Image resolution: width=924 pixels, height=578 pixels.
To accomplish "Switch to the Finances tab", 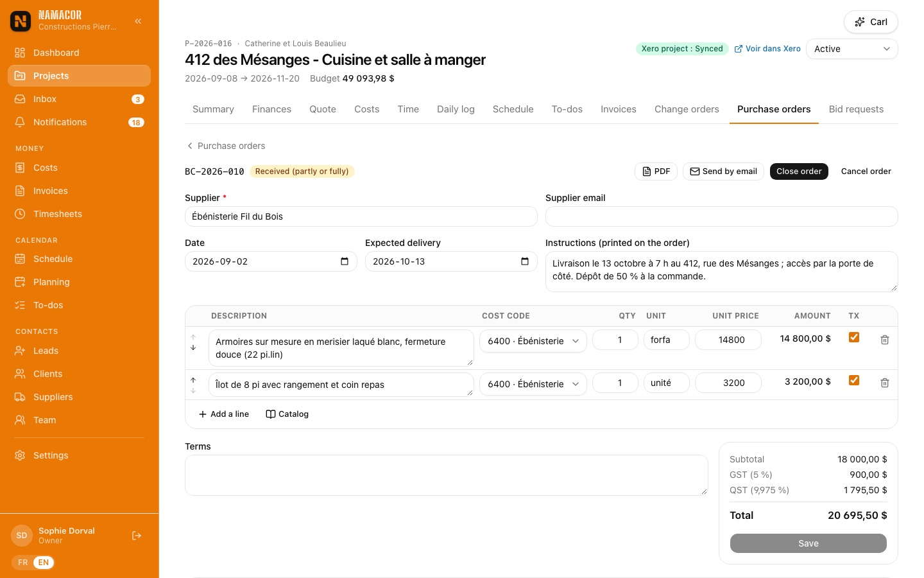I will 271,109.
